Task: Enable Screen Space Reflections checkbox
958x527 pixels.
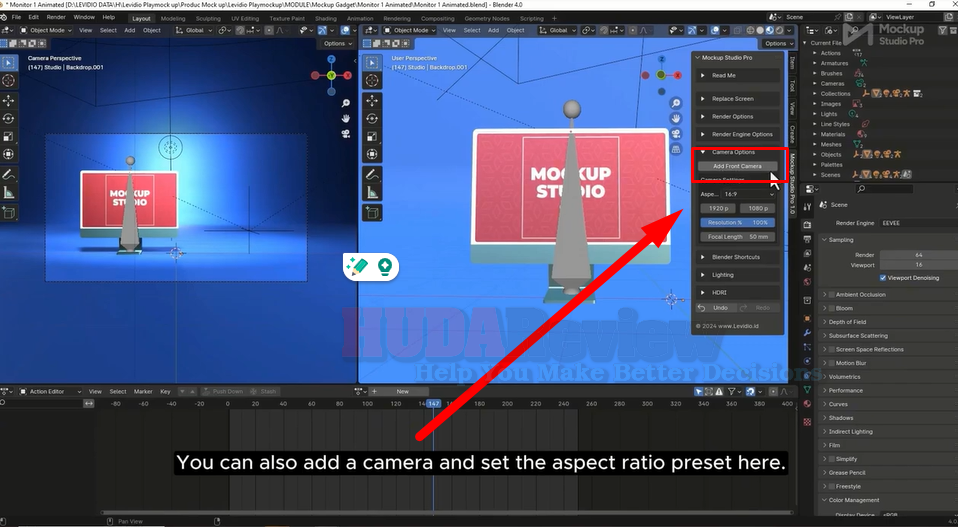Action: [832, 349]
